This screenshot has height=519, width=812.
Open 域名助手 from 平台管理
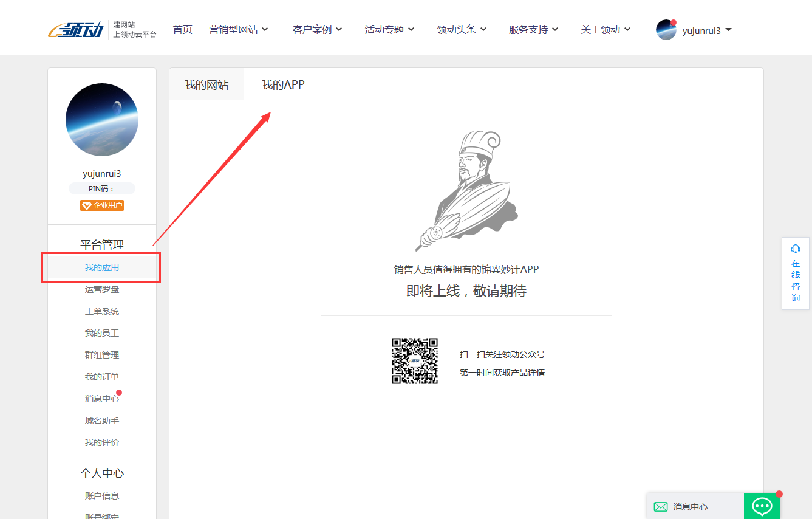(x=101, y=420)
